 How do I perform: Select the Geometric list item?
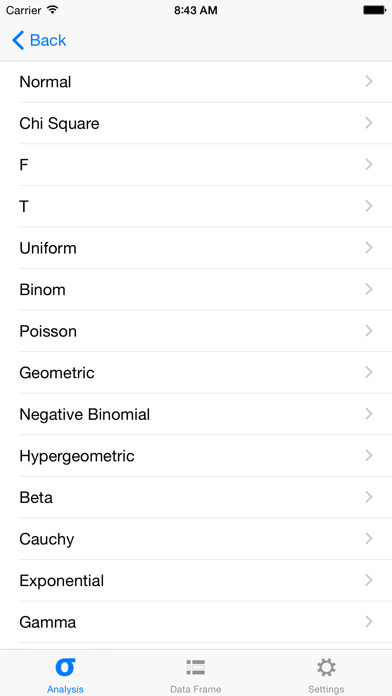click(196, 372)
